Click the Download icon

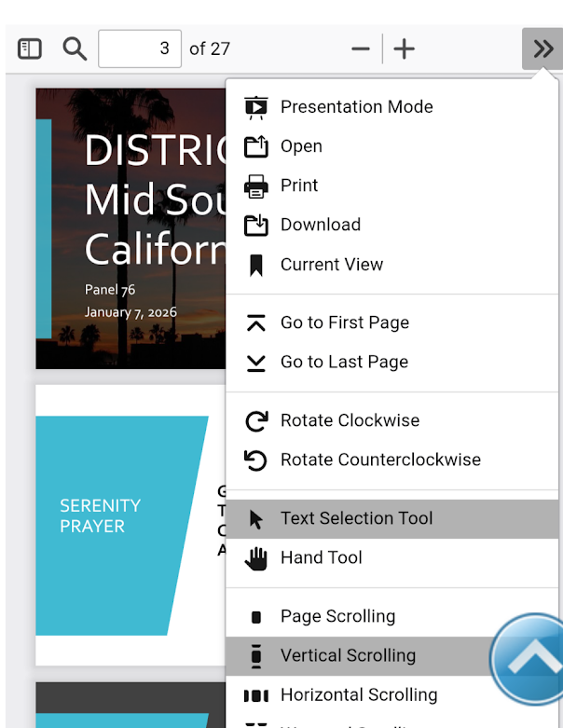coord(255,225)
